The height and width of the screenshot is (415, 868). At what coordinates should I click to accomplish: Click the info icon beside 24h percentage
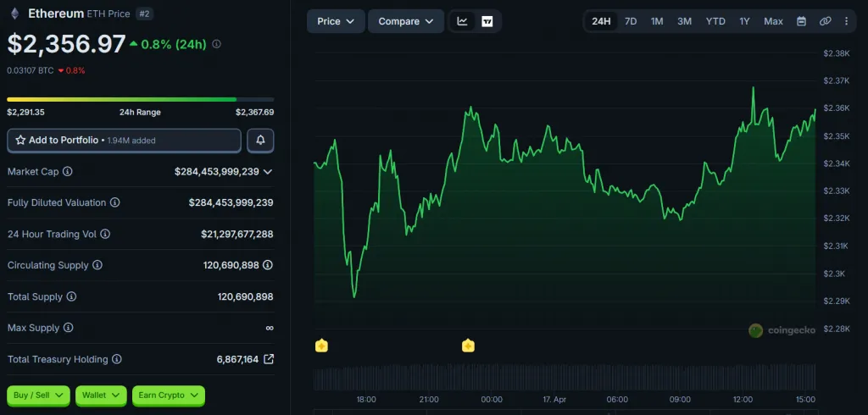(216, 44)
